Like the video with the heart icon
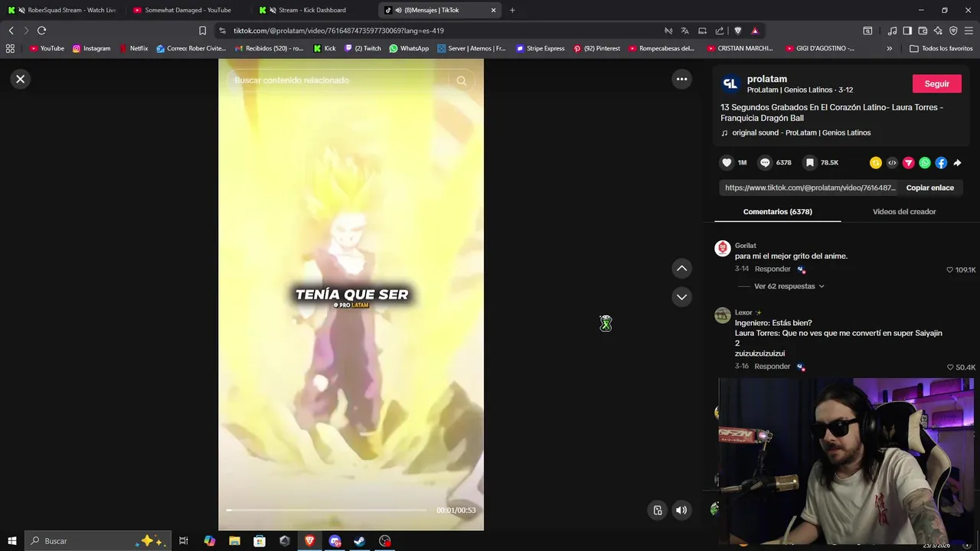The height and width of the screenshot is (551, 980). click(727, 162)
